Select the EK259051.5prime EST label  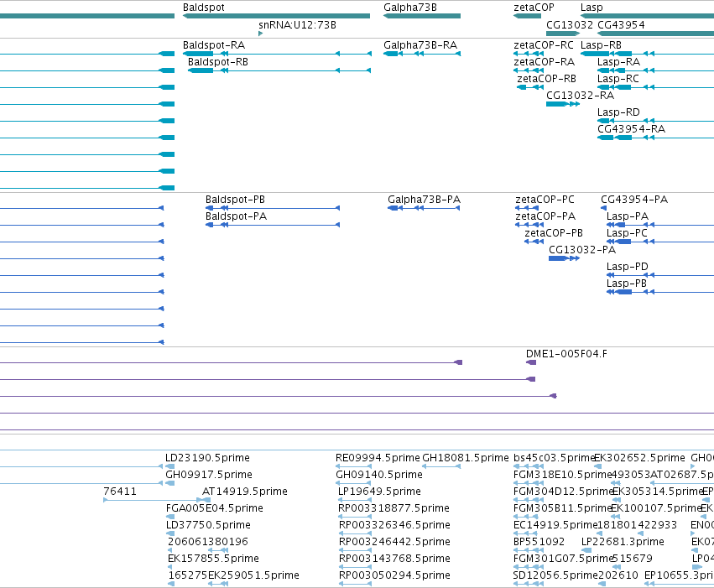253,575
